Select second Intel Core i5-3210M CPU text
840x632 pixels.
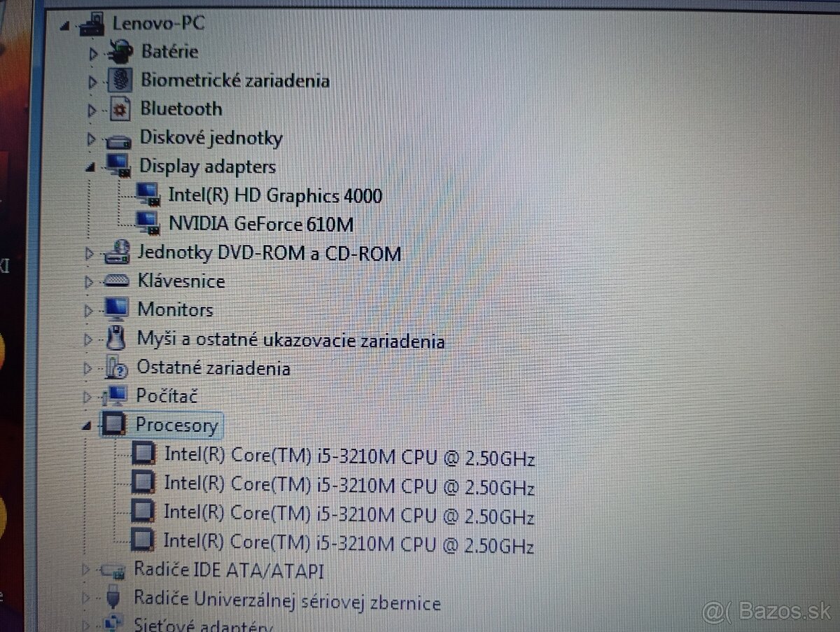point(349,484)
